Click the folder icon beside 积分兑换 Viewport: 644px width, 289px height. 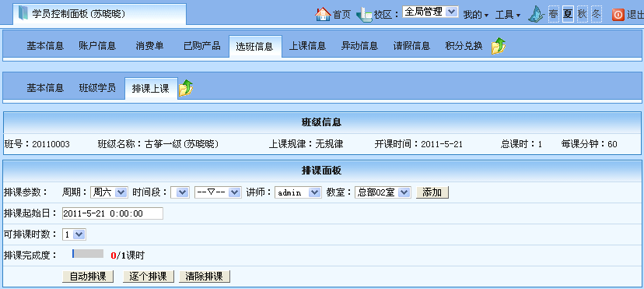coord(499,46)
